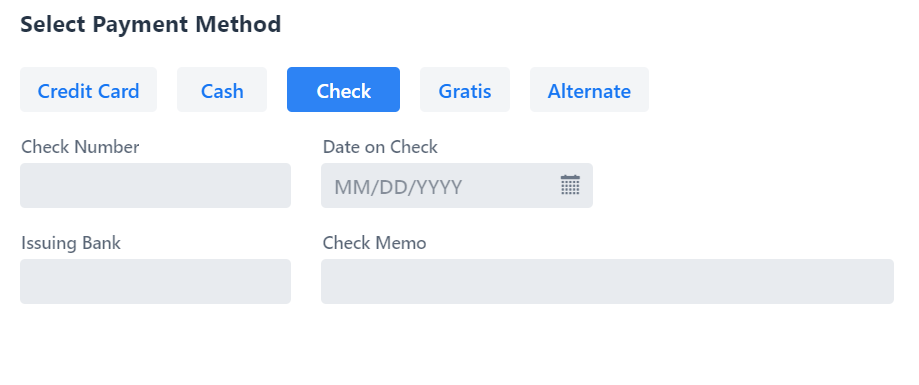Screen dimensions: 919x385
Task: Click the Date on Check label
Action: pyautogui.click(x=380, y=146)
